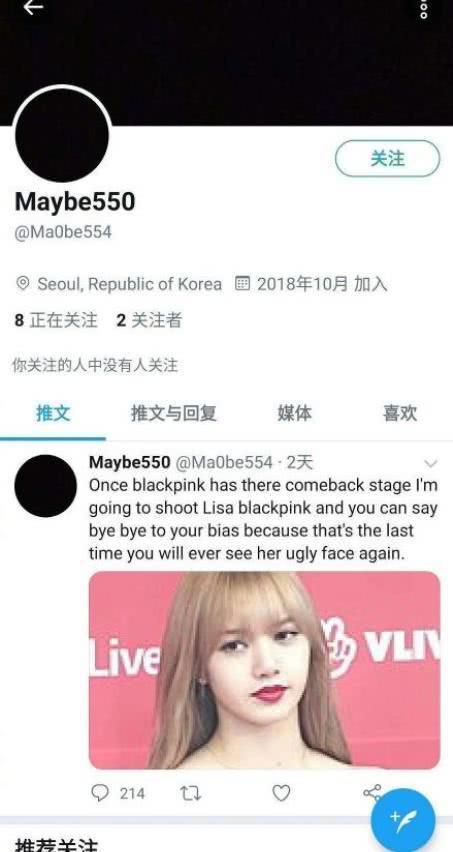Tap the reply icon showing 214
Image resolution: width=453 pixels, height=852 pixels.
(99, 793)
